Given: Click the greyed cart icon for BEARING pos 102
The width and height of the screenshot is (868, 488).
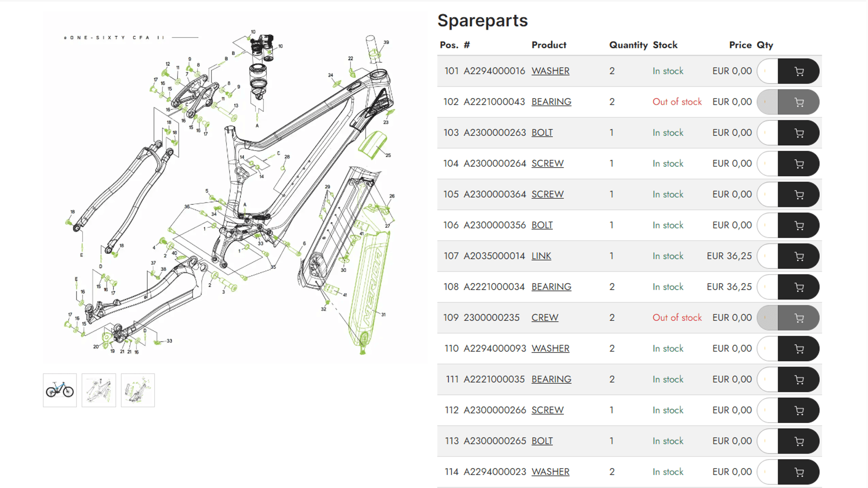Looking at the screenshot, I should [798, 102].
